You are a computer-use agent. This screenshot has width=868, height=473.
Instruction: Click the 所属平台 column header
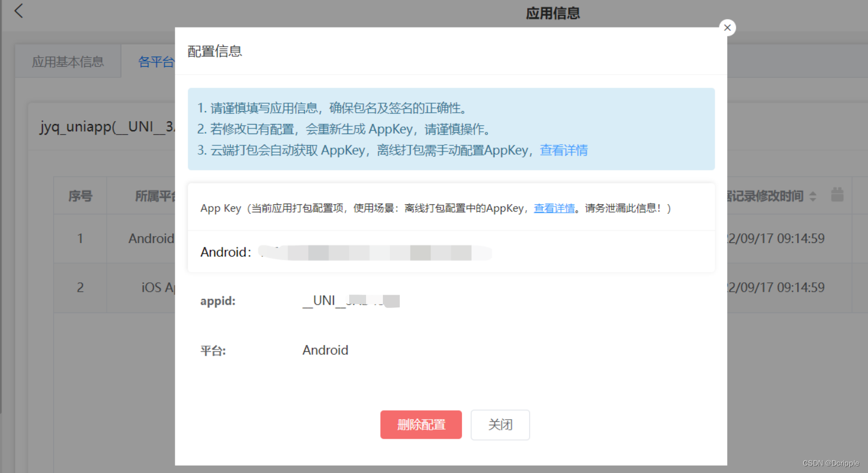pyautogui.click(x=155, y=196)
